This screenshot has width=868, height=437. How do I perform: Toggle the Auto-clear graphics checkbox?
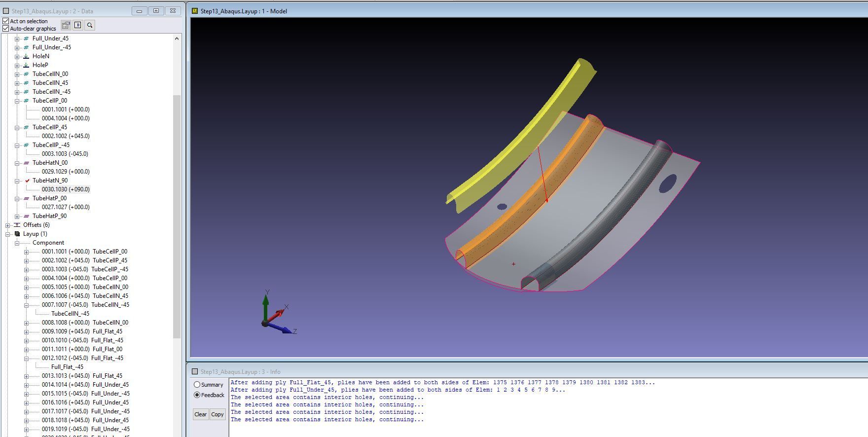pyautogui.click(x=6, y=29)
